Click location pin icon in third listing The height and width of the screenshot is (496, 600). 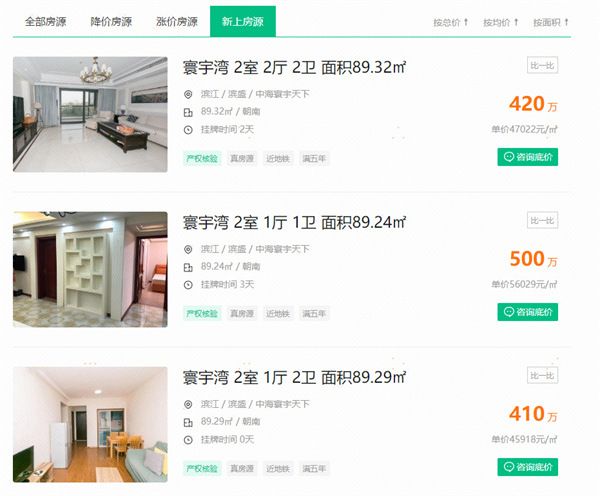point(188,404)
